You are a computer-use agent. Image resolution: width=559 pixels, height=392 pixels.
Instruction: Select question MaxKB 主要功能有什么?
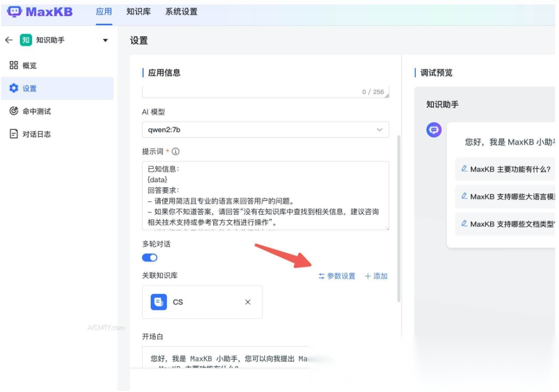[x=505, y=169]
